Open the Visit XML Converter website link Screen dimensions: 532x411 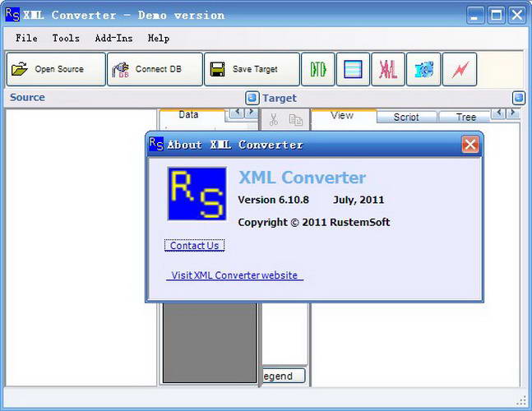(234, 275)
